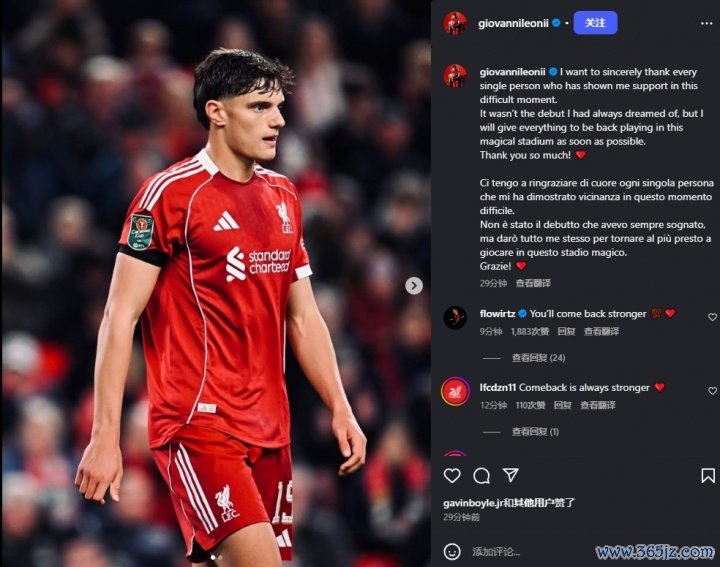Open the three-dot more options menu

click(706, 23)
